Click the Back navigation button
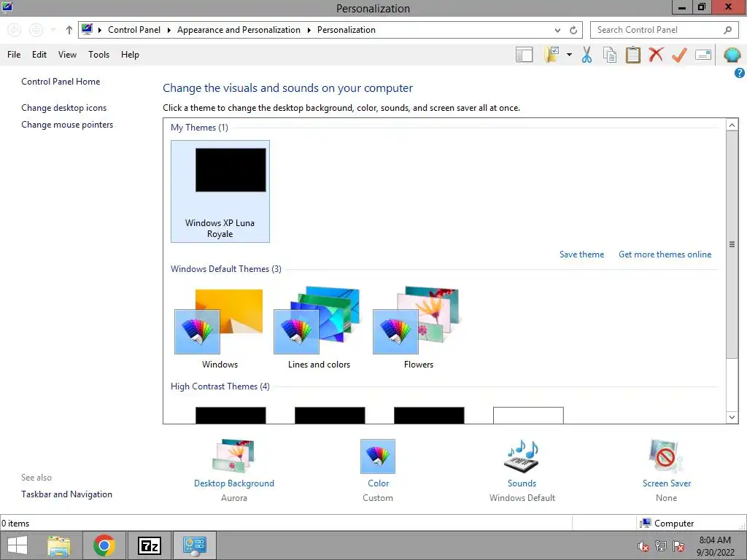 click(x=15, y=30)
